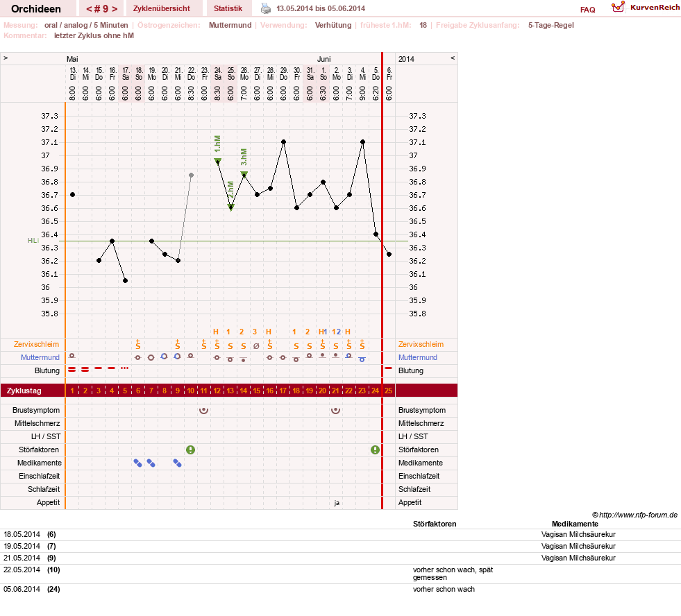Click the Medikamente pill icon on 21 May

177,463
